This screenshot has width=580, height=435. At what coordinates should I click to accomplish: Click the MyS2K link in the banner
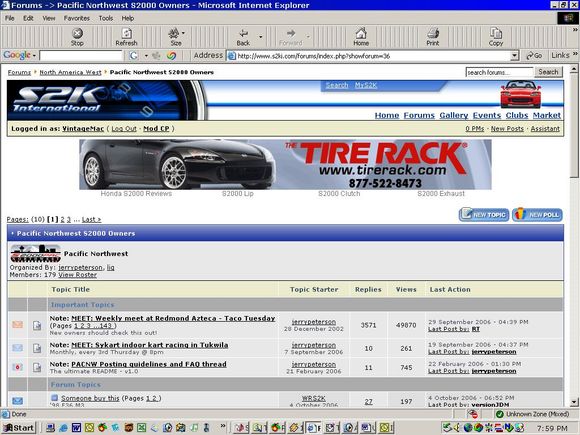coord(366,85)
